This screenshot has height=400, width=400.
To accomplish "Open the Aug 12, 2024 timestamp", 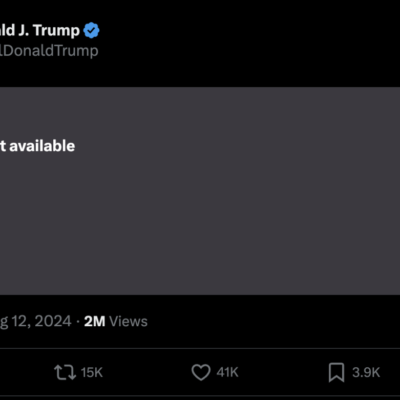I will coord(36,321).
